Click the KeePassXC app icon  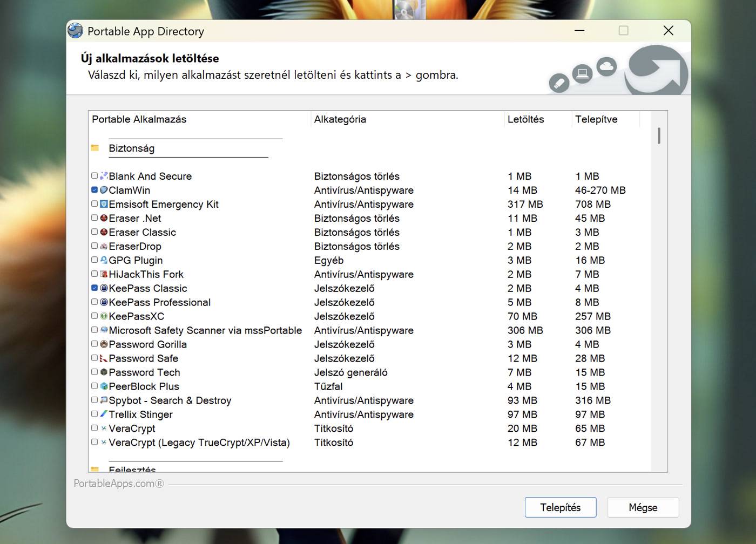click(x=104, y=316)
